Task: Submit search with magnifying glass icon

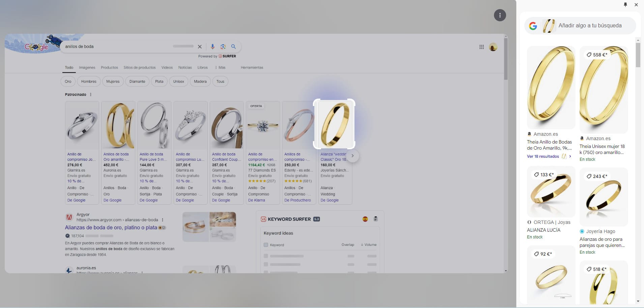Action: 233,47
